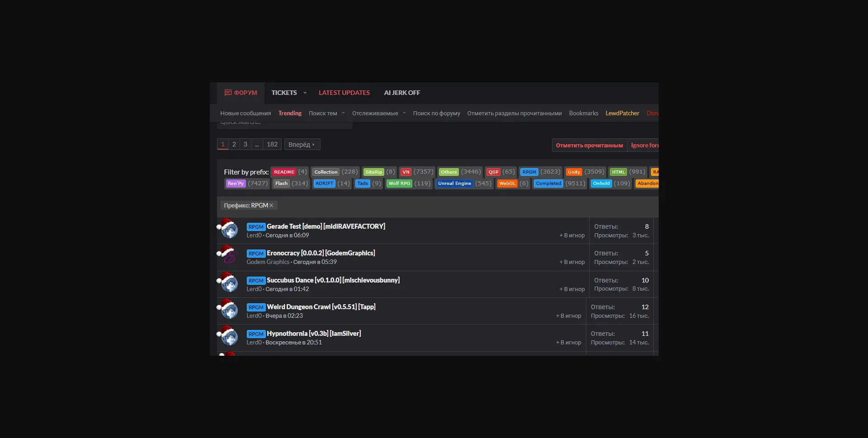Open the Trending menu item
Image resolution: width=868 pixels, height=438 pixels.
pos(290,113)
